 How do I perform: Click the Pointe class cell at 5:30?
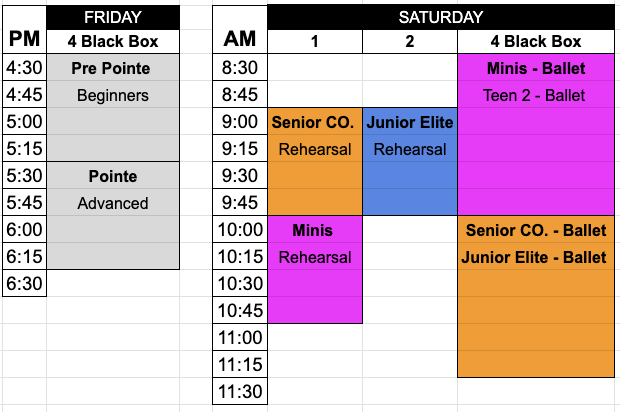pyautogui.click(x=113, y=176)
